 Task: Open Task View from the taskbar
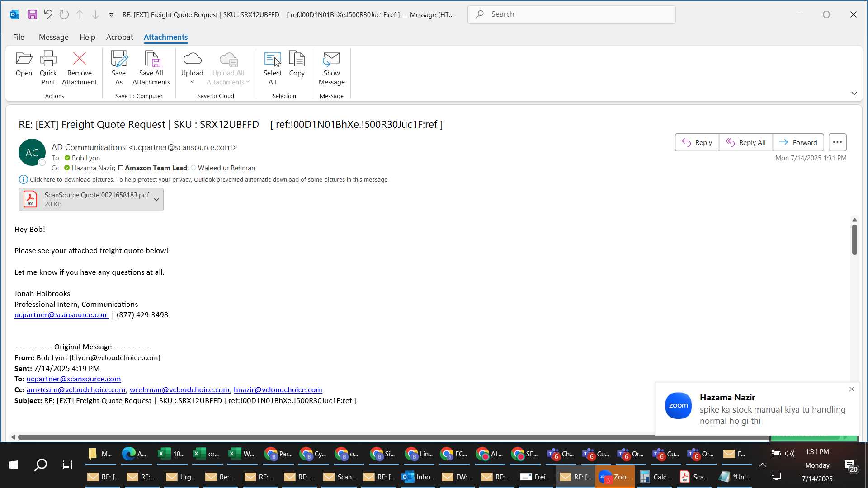tap(68, 465)
